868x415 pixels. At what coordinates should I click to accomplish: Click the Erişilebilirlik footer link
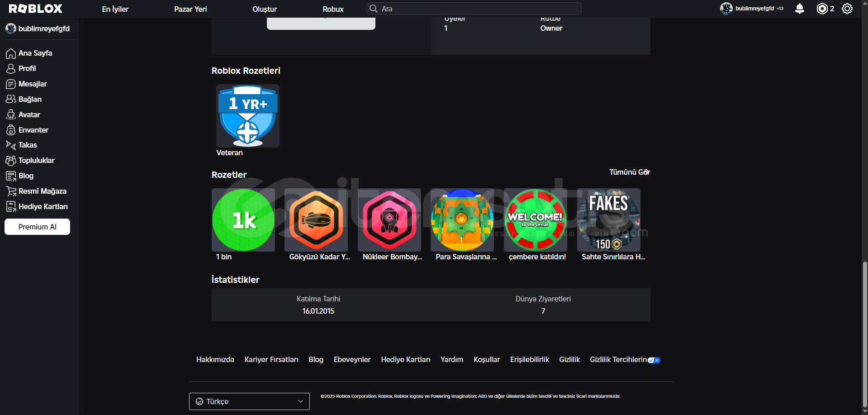coord(530,360)
